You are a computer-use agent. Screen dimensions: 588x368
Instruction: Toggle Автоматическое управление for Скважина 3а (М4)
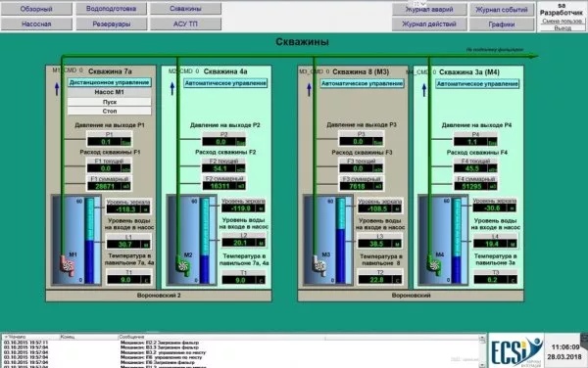point(477,84)
